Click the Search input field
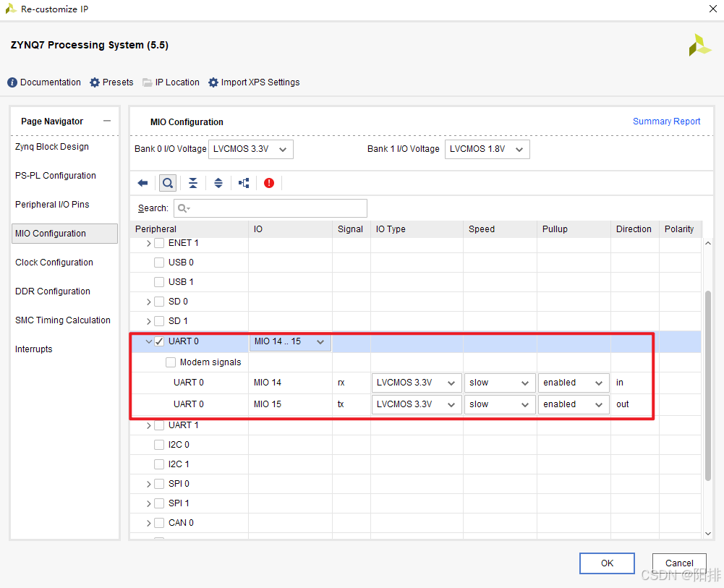 [x=271, y=208]
